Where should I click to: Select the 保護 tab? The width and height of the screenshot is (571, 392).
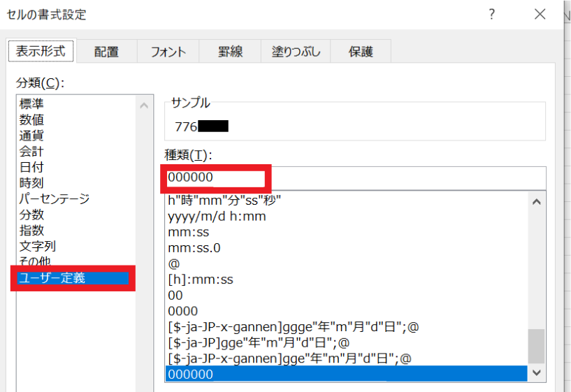click(361, 51)
